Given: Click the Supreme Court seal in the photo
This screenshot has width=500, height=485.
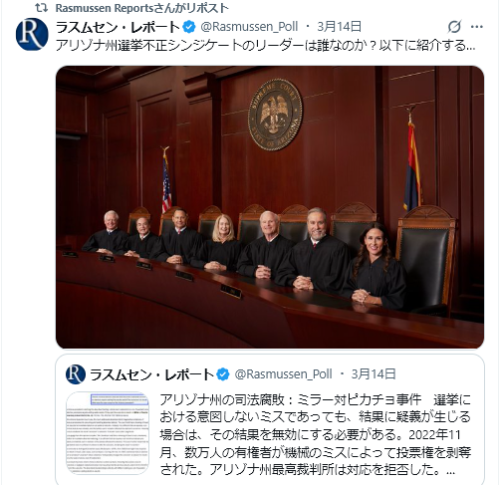Looking at the screenshot, I should (x=275, y=114).
